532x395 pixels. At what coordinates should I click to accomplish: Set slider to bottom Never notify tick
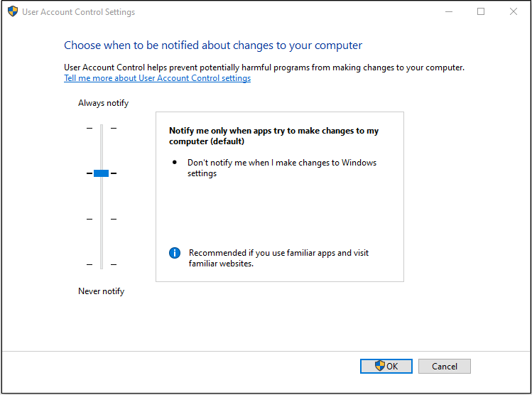(102, 264)
